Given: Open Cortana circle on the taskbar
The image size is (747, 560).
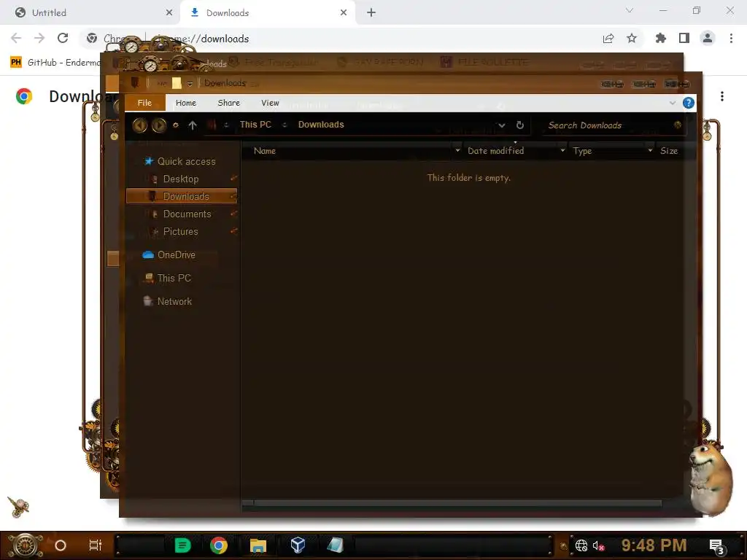Looking at the screenshot, I should pyautogui.click(x=61, y=545).
